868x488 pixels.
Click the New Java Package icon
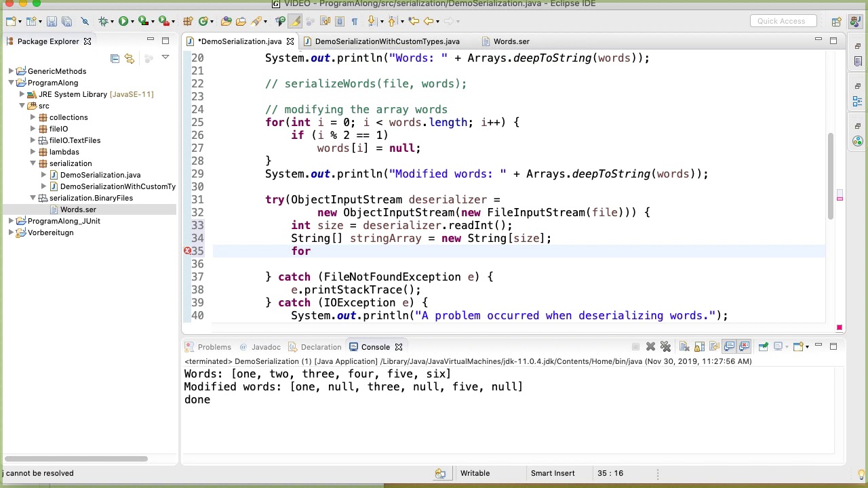point(189,21)
